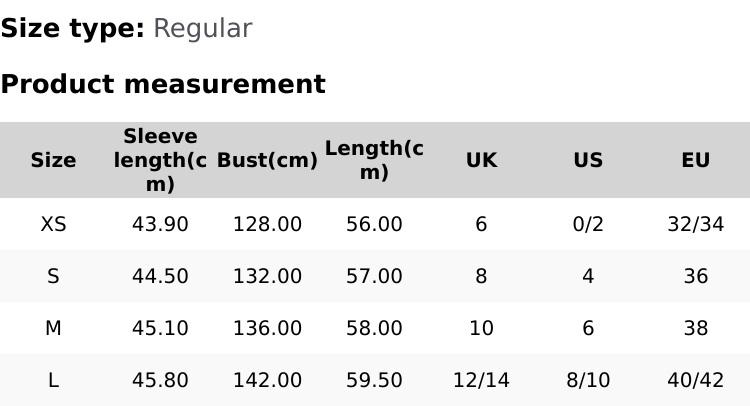Select the 132.00 bust measurement cell
The width and height of the screenshot is (750, 406).
267,276
